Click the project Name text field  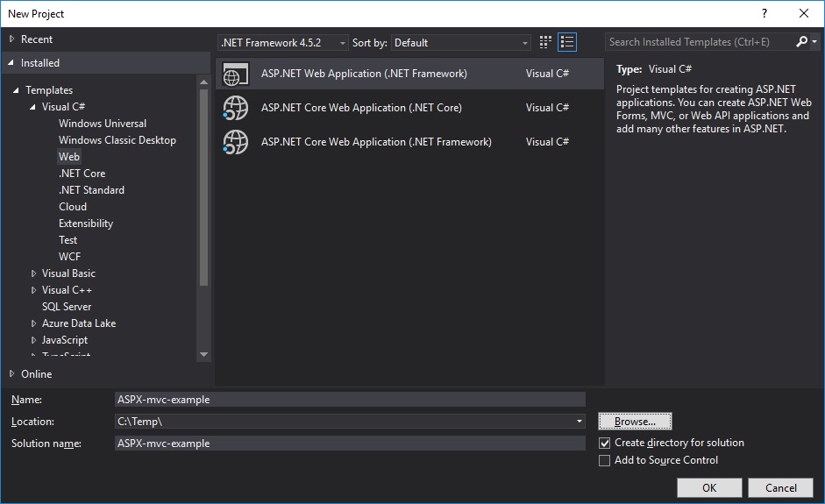point(350,400)
